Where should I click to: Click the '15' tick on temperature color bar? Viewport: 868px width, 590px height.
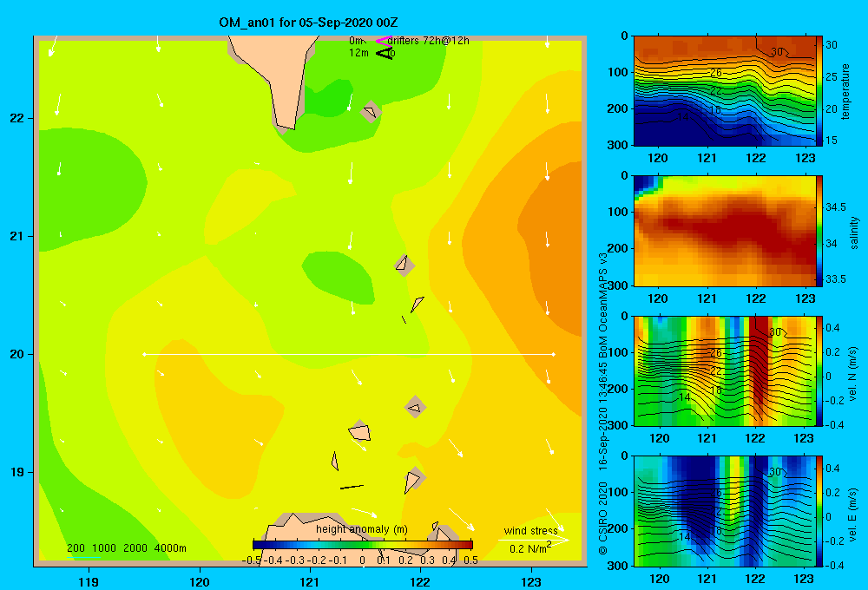831,141
